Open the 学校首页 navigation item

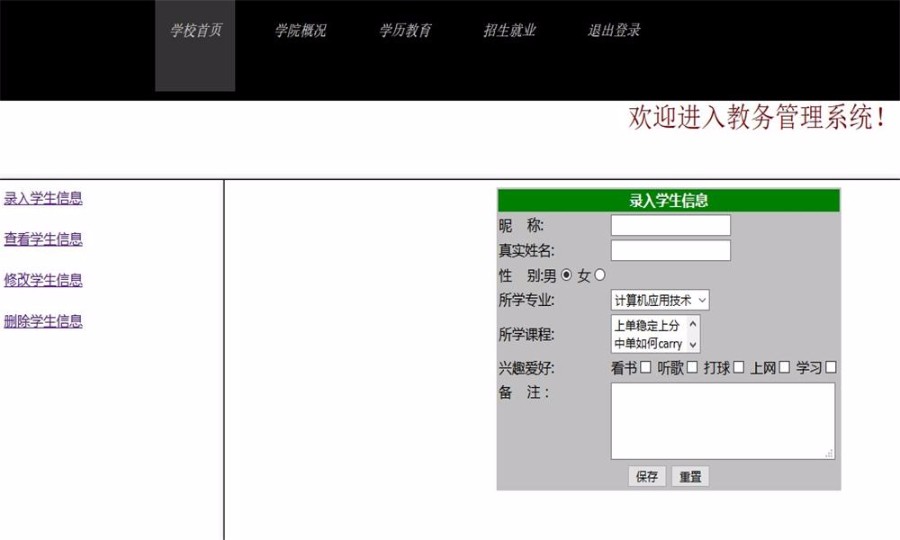point(195,45)
